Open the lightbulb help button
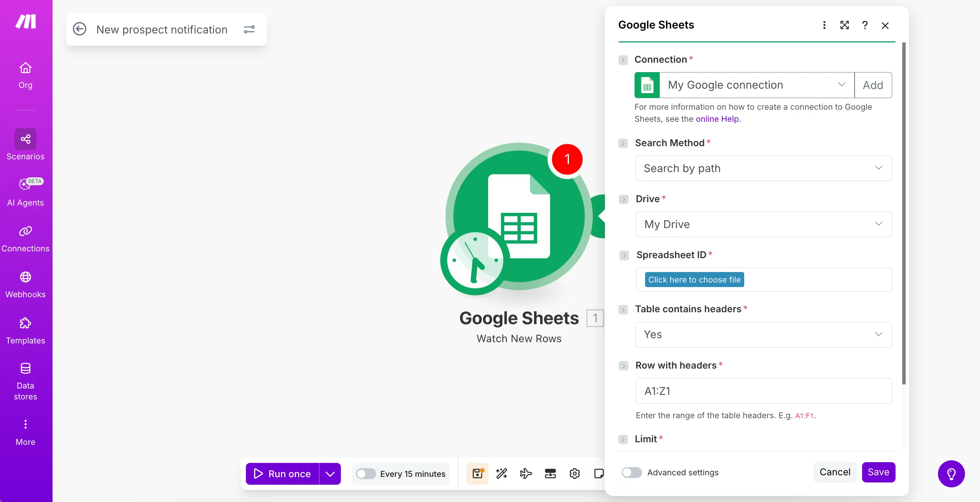The width and height of the screenshot is (980, 502). [x=951, y=474]
